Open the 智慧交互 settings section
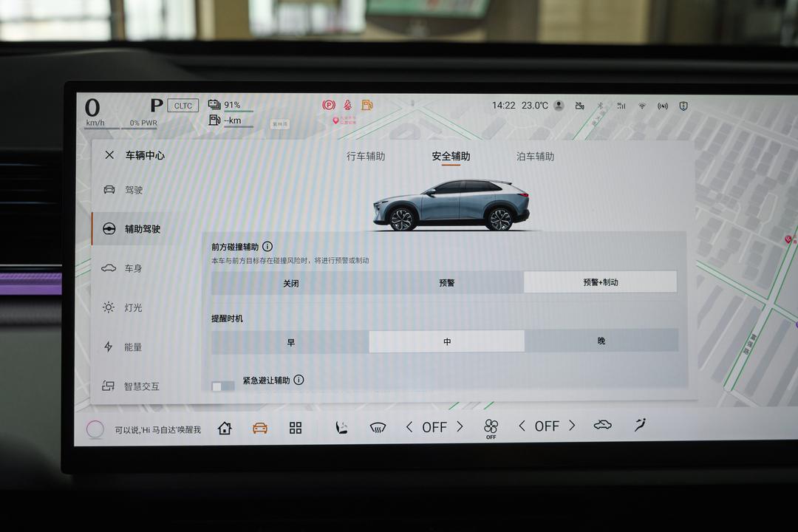This screenshot has width=798, height=532. pyautogui.click(x=131, y=386)
